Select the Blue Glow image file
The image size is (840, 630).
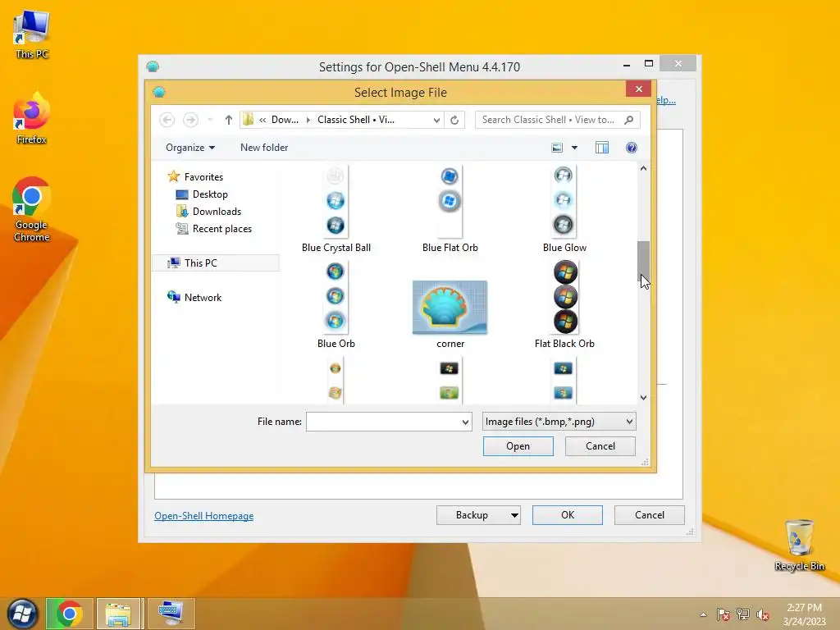pyautogui.click(x=564, y=209)
